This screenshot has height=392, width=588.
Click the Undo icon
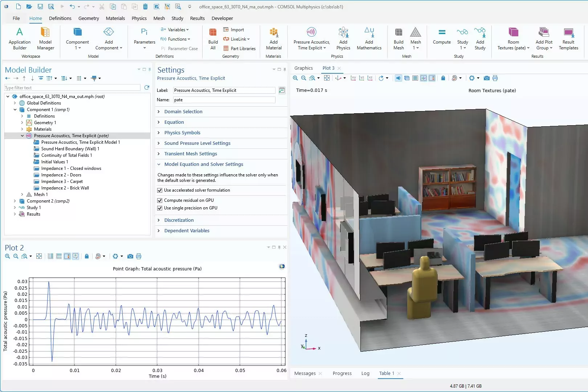(72, 7)
